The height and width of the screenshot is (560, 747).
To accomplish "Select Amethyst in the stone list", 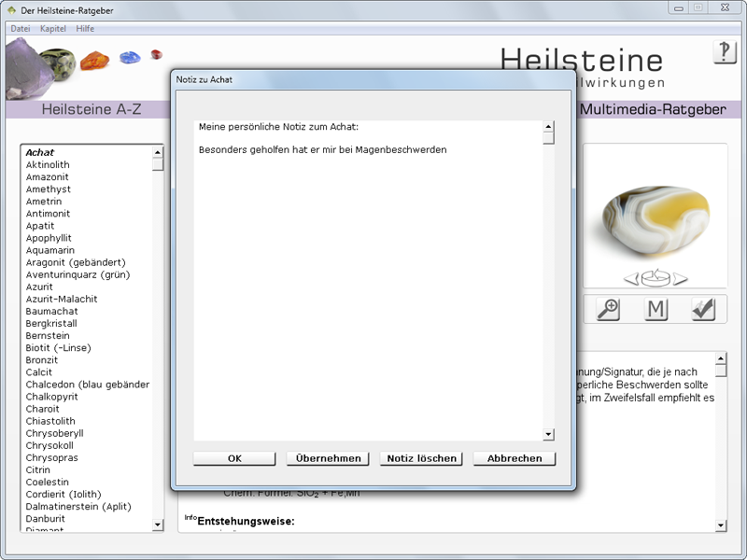I will pos(49,189).
